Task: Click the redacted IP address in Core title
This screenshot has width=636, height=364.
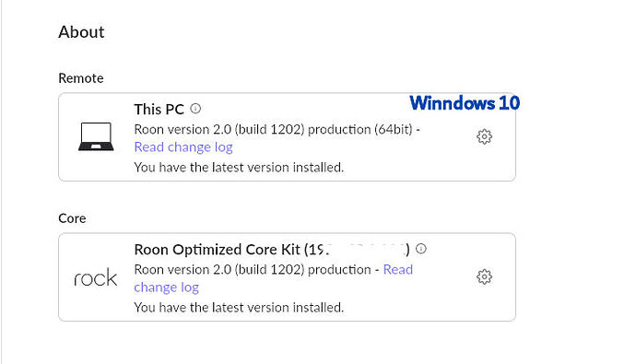Action: 357,250
